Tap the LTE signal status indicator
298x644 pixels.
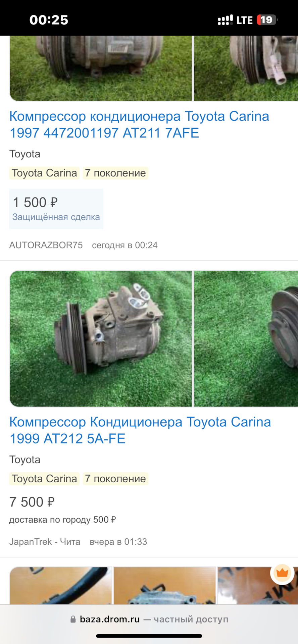pyautogui.click(x=244, y=20)
